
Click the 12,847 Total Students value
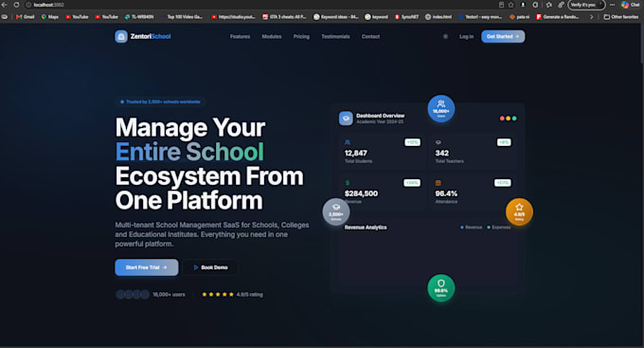click(356, 153)
